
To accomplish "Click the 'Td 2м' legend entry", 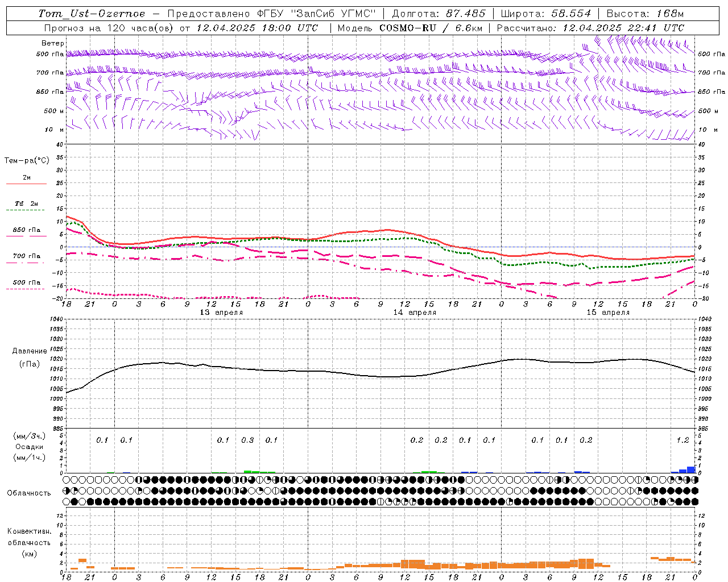I will pyautogui.click(x=26, y=203).
